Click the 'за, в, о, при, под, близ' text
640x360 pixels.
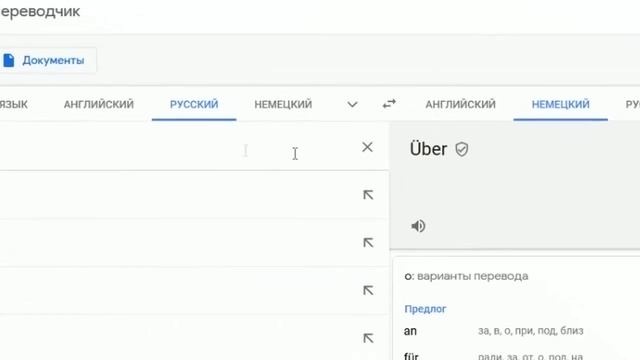click(x=531, y=331)
